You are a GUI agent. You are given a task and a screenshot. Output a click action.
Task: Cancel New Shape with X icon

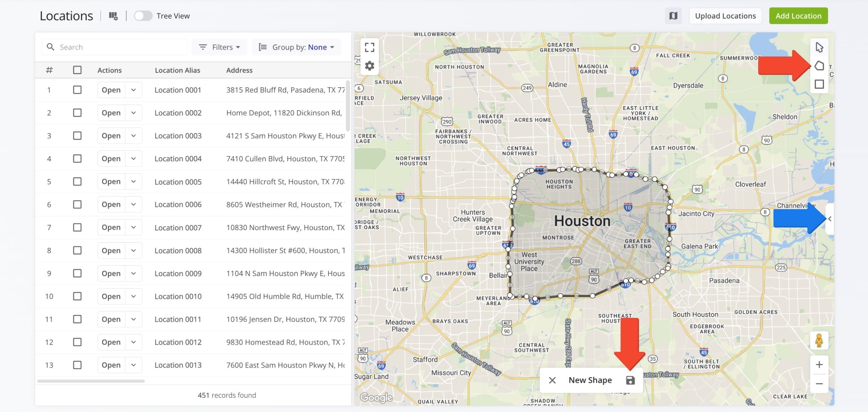(x=552, y=380)
